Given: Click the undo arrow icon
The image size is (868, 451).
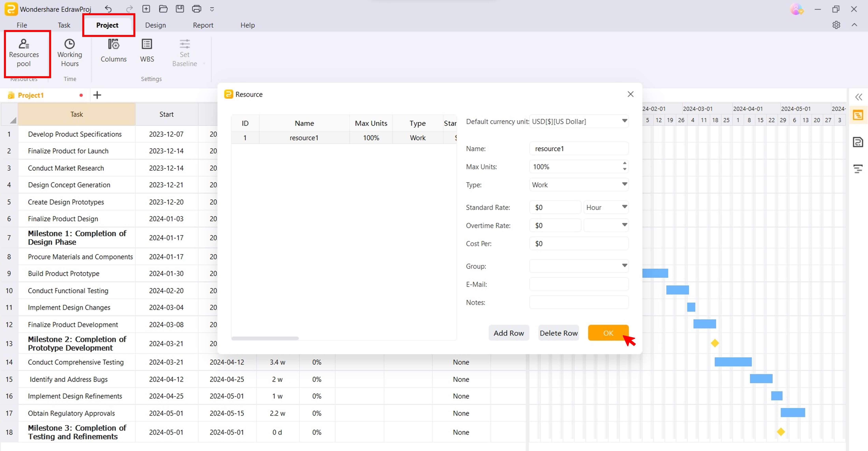Looking at the screenshot, I should (x=108, y=9).
